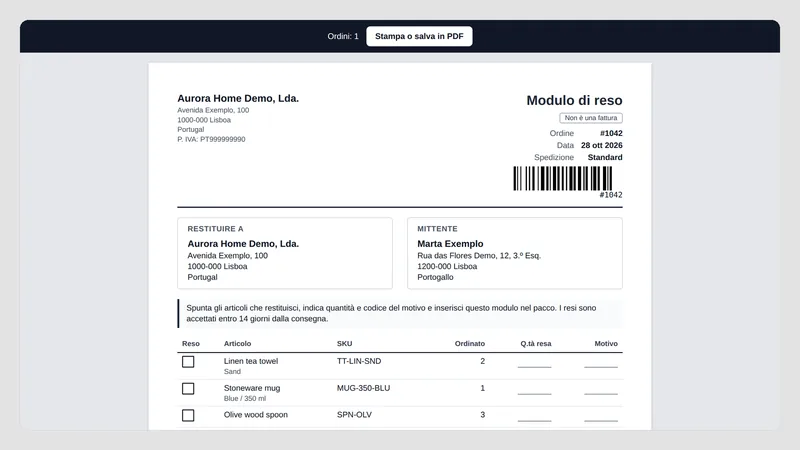The image size is (800, 450).
Task: Click Q.tà resa field for Linen tea towel
Action: (x=534, y=362)
